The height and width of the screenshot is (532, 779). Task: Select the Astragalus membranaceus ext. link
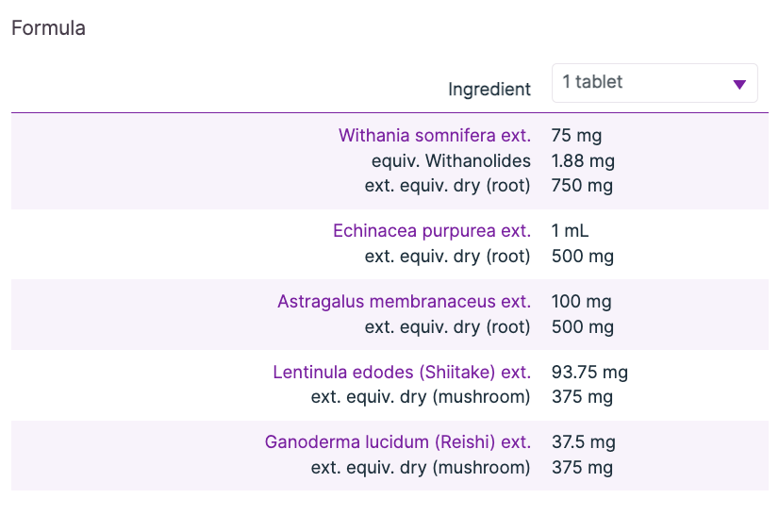404,302
